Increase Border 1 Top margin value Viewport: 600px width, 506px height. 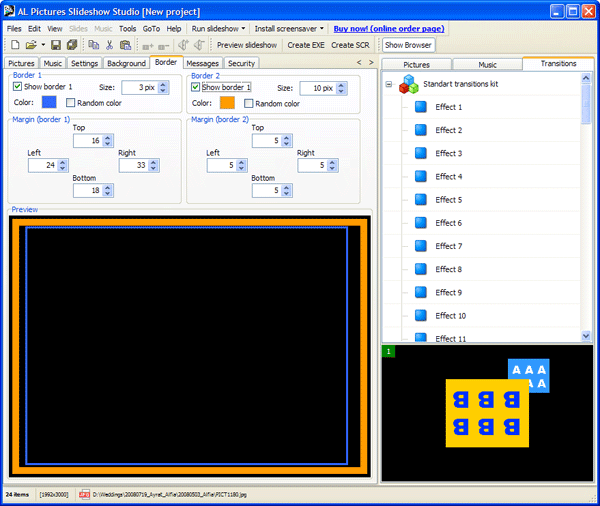(x=108, y=138)
